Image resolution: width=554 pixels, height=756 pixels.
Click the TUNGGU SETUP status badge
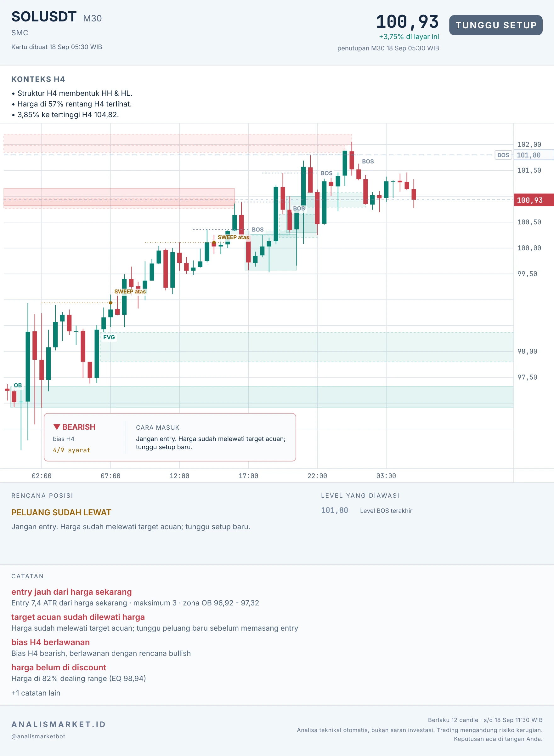click(496, 25)
